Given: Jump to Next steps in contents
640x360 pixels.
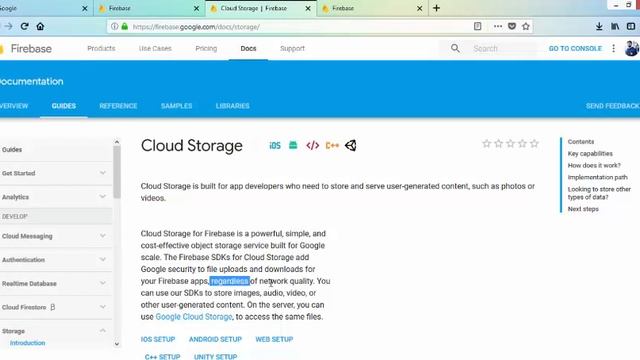Looking at the screenshot, I should (583, 209).
